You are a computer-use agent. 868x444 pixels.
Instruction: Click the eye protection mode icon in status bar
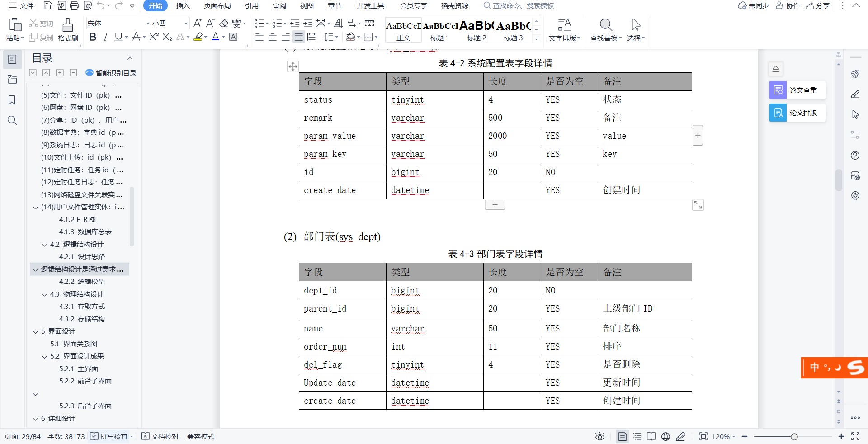coord(600,436)
